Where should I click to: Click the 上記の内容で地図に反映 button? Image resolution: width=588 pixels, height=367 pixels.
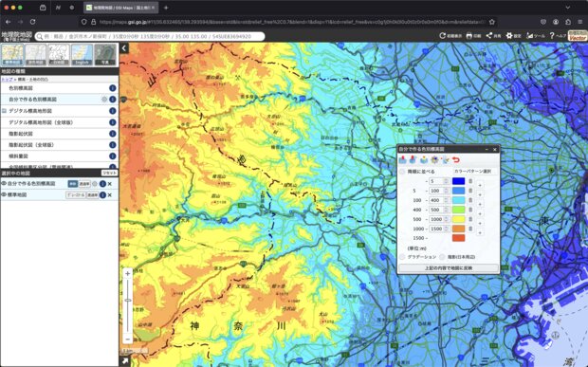pos(449,268)
